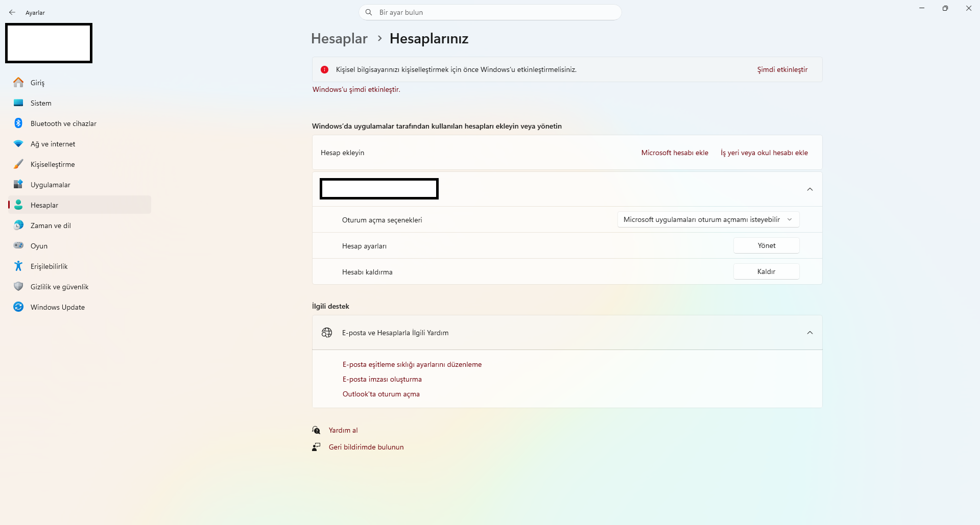Open Windows Update page

pos(80,307)
